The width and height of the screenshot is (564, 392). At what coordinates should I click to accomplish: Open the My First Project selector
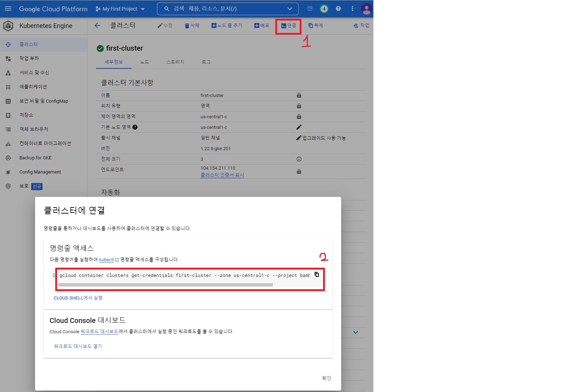(x=120, y=9)
